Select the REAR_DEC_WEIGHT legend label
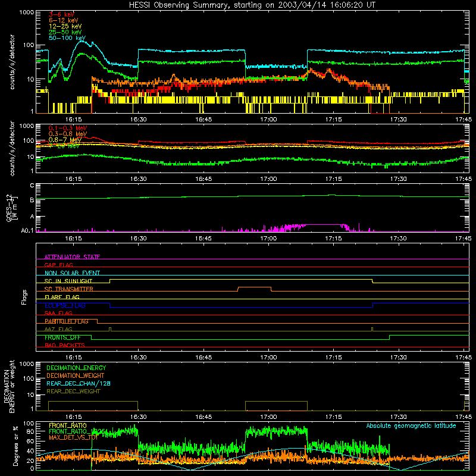 (x=73, y=392)
